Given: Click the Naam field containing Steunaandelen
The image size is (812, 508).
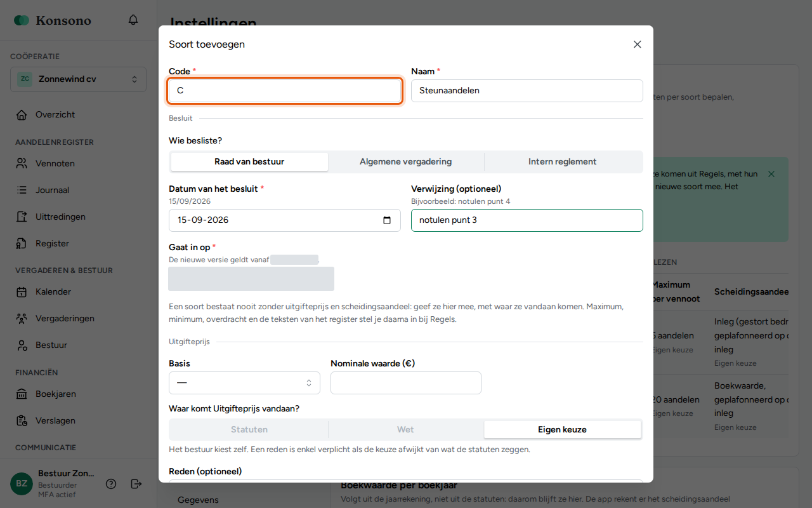Looking at the screenshot, I should [x=527, y=91].
